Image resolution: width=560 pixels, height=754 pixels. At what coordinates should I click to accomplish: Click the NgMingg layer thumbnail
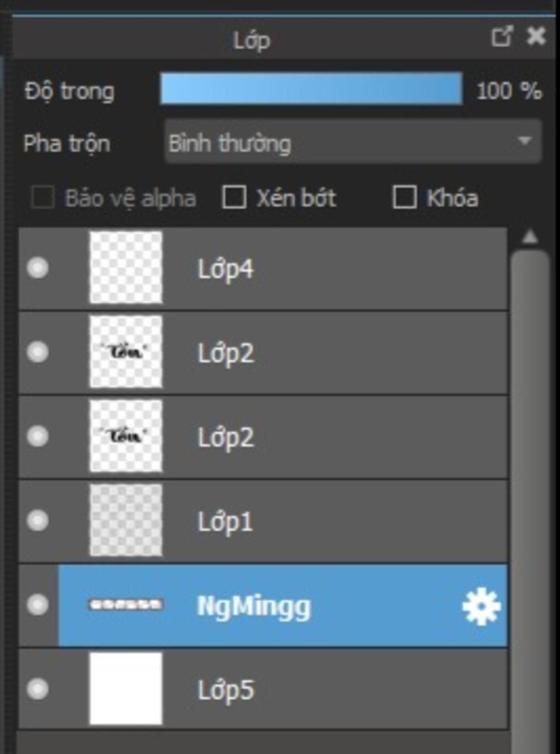(126, 605)
